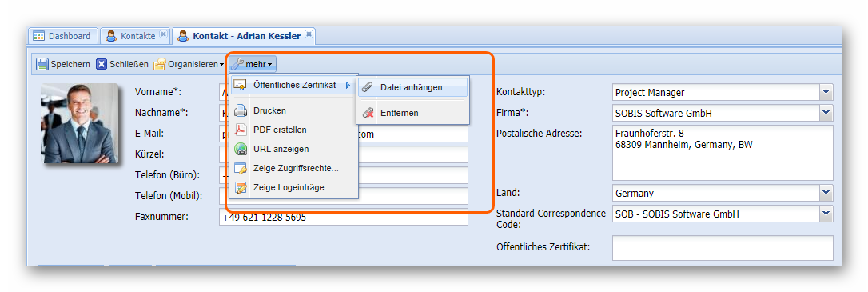
Task: Click the mehr button label
Action: tap(256, 64)
